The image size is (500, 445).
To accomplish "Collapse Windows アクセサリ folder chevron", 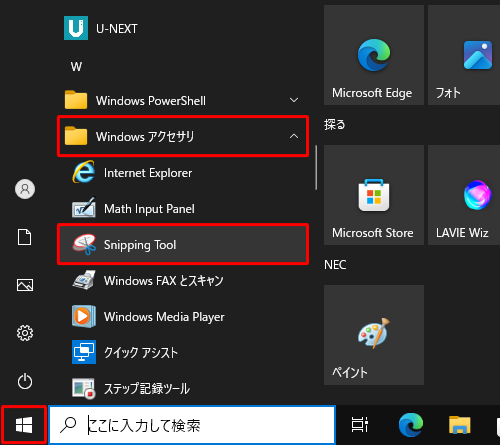I will [294, 136].
